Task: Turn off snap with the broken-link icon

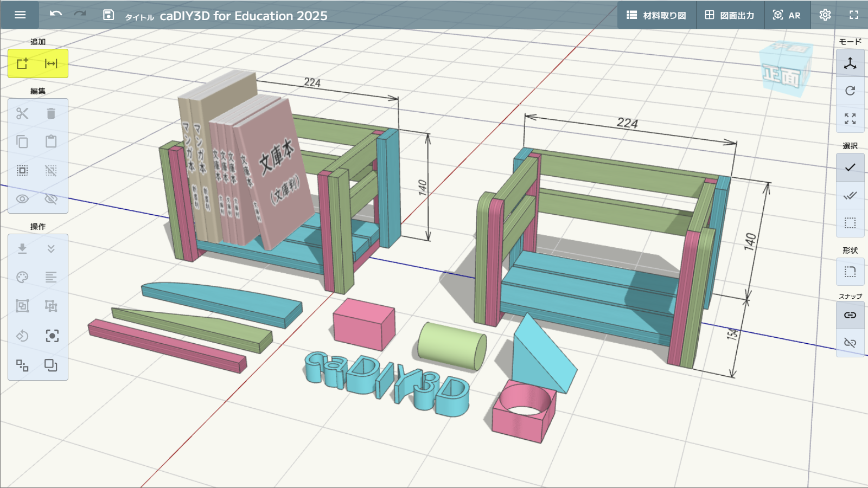Action: point(850,343)
